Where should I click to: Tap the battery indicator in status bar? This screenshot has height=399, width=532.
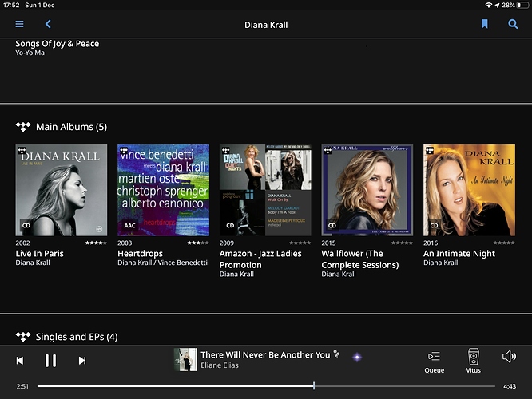tap(523, 5)
